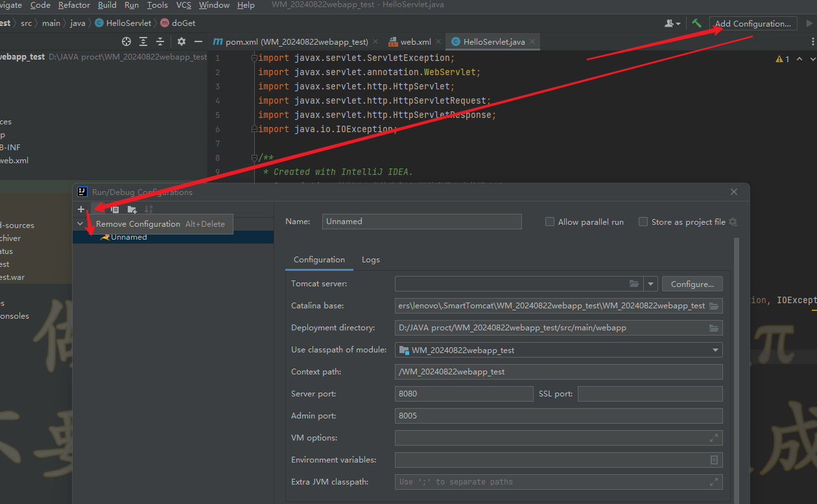Click java in the breadcrumb bar
Image resolution: width=817 pixels, height=504 pixels.
point(77,23)
